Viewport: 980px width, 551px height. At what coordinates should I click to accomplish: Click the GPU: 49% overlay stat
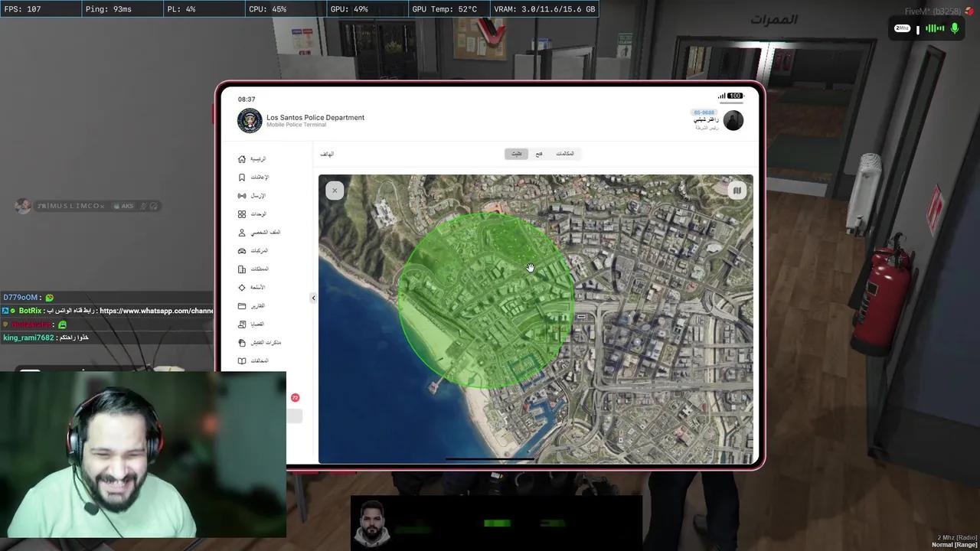tap(349, 9)
